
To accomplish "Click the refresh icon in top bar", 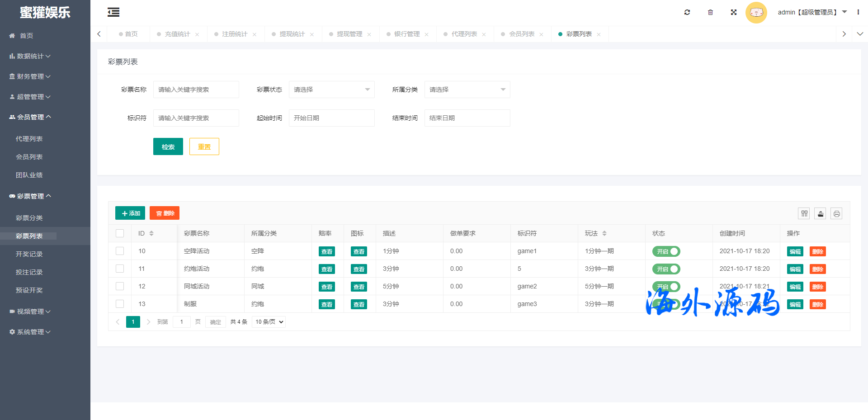I will (687, 12).
